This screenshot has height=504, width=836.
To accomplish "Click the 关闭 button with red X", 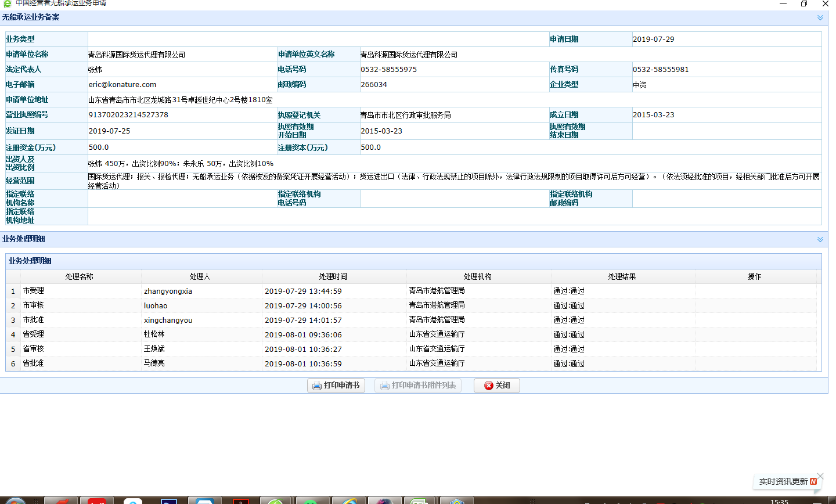I will [497, 386].
